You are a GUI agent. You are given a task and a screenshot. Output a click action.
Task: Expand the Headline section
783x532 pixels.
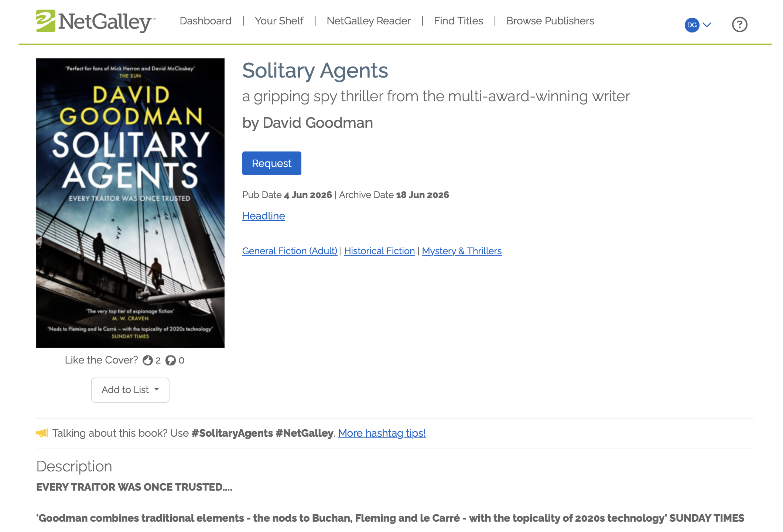[263, 216]
